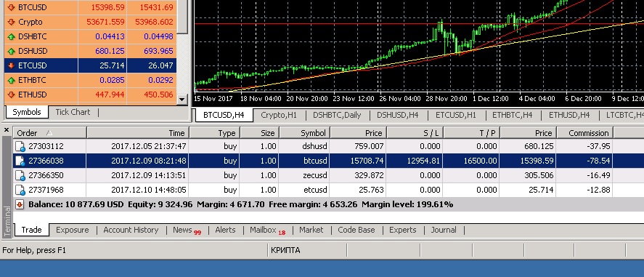Screen dimensions: 644x277
Task: Click the red arrow icon beside ETCUSD
Action: pos(11,65)
